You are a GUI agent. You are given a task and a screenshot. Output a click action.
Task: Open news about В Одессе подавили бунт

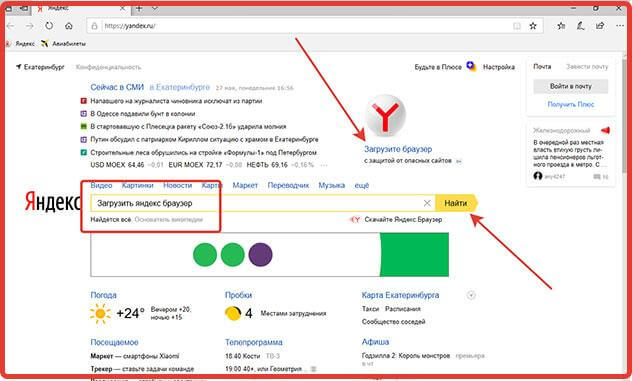tap(143, 114)
